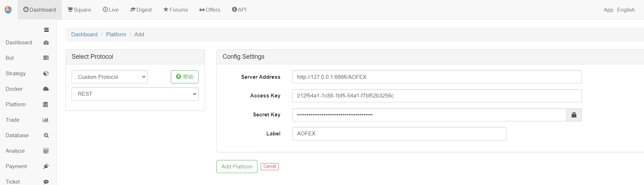The height and width of the screenshot is (185, 644).
Task: Open Analyze in left sidebar
Action: pos(15,151)
